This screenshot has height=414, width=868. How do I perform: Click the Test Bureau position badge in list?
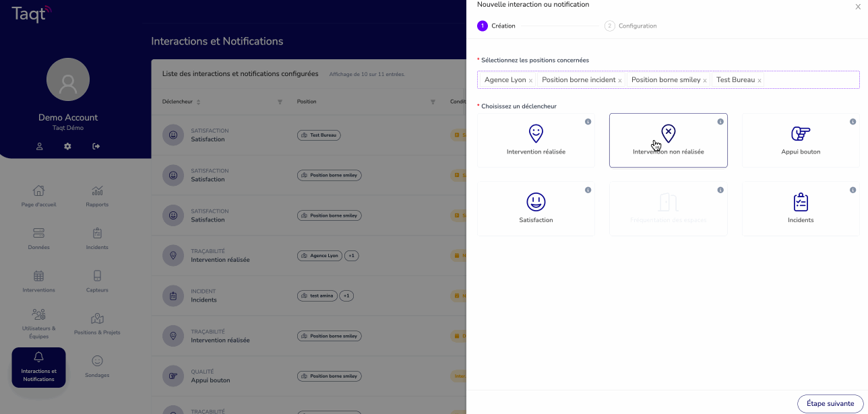coord(319,135)
